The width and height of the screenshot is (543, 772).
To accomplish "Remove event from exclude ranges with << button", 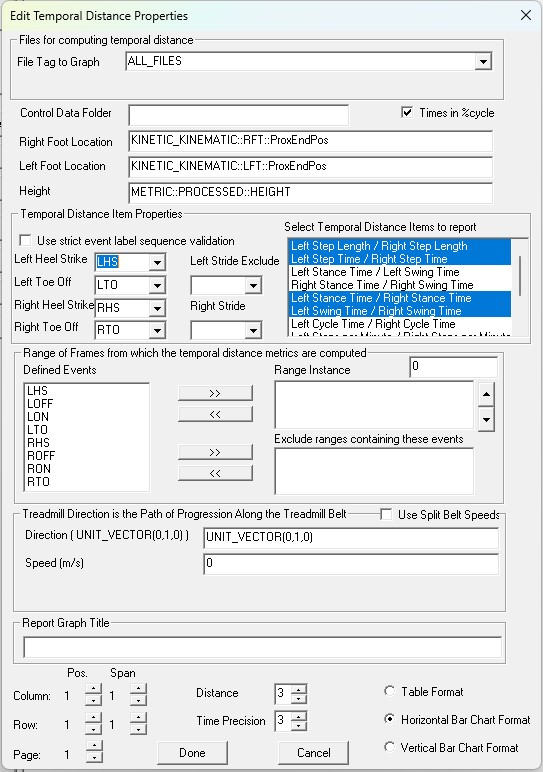I will click(215, 474).
